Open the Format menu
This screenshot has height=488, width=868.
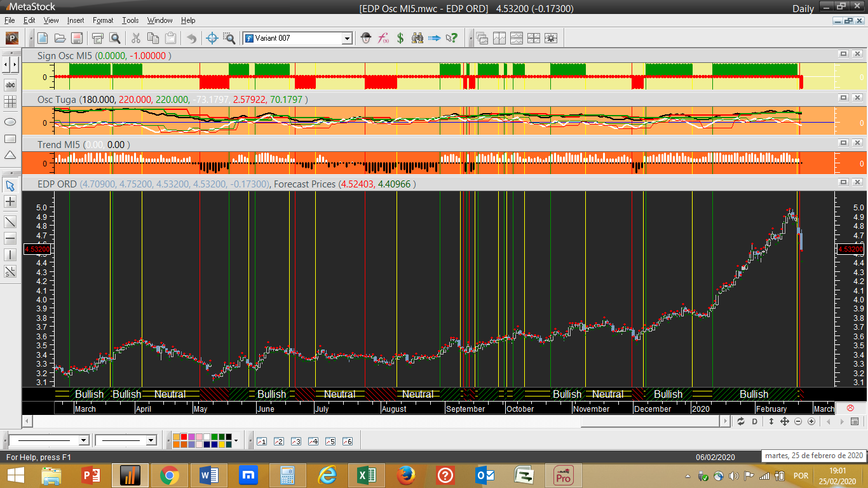pyautogui.click(x=103, y=20)
